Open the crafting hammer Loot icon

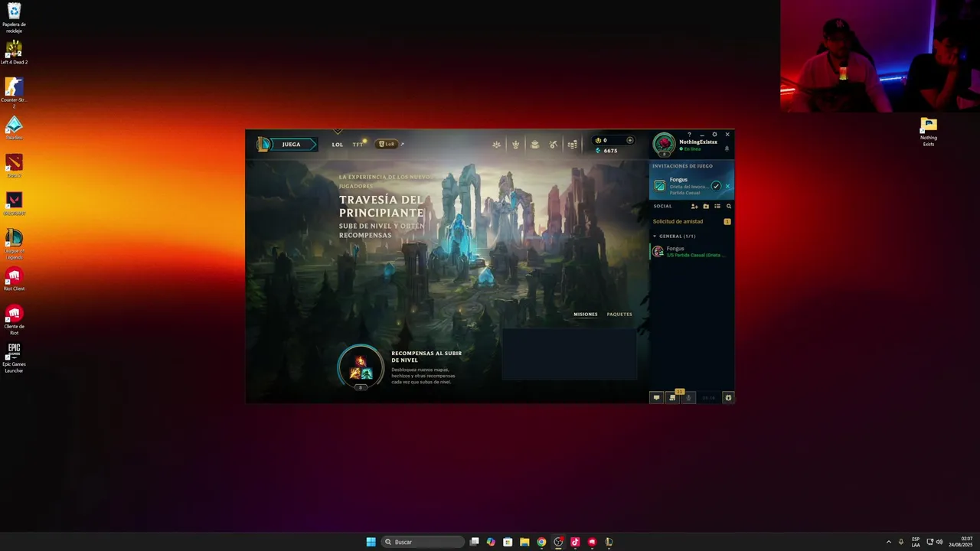click(x=554, y=144)
